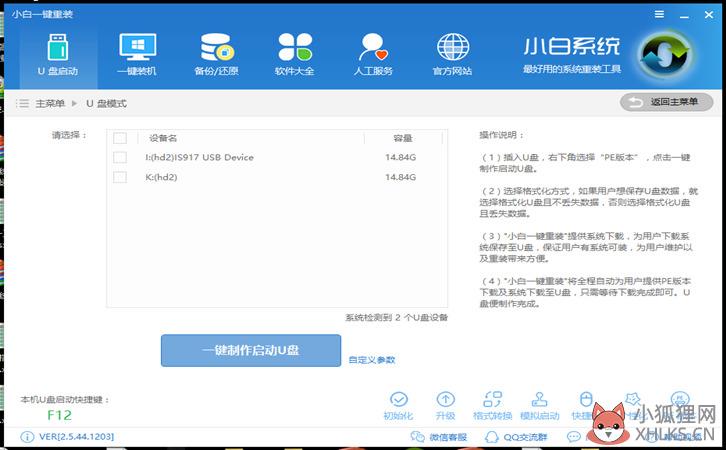Image resolution: width=726 pixels, height=450 pixels.
Task: Click 主菜单 breadcrumb
Action: [x=50, y=103]
